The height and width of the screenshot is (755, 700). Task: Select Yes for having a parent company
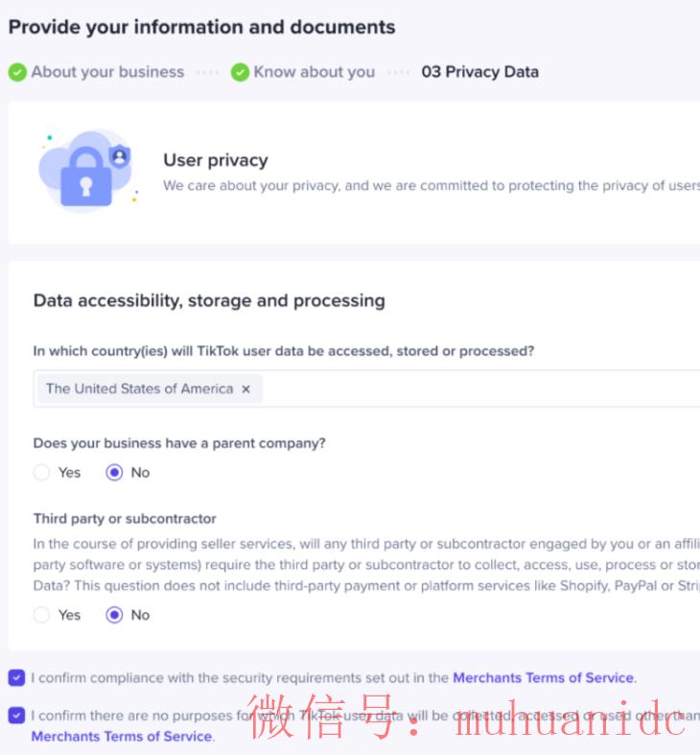tap(41, 472)
